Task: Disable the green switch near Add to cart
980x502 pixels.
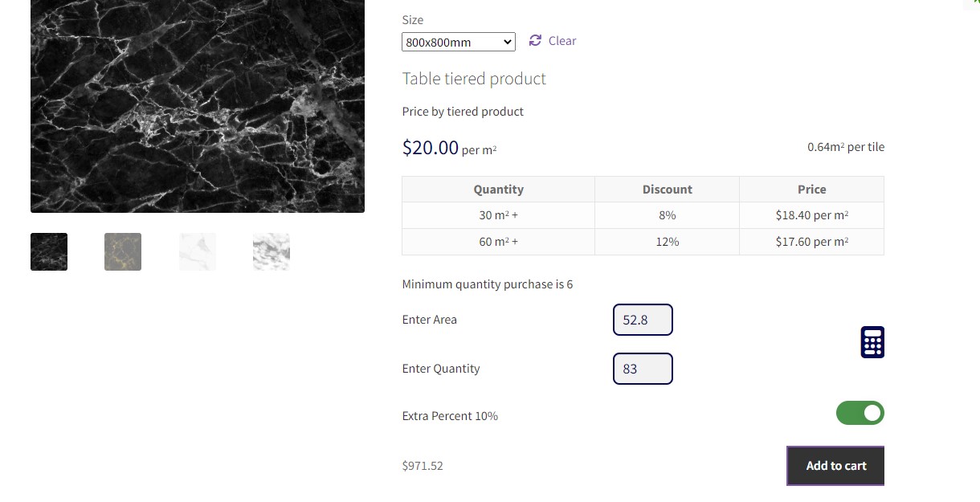Action: pos(860,413)
